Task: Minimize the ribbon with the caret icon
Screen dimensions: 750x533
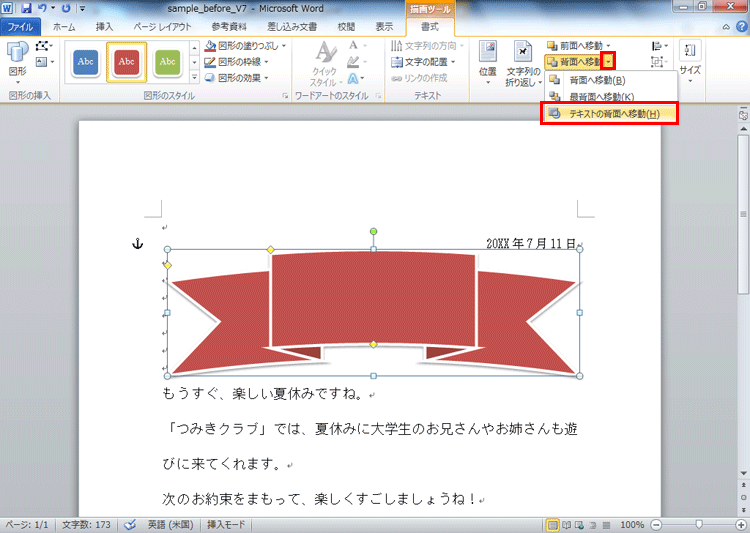Action: pos(726,27)
